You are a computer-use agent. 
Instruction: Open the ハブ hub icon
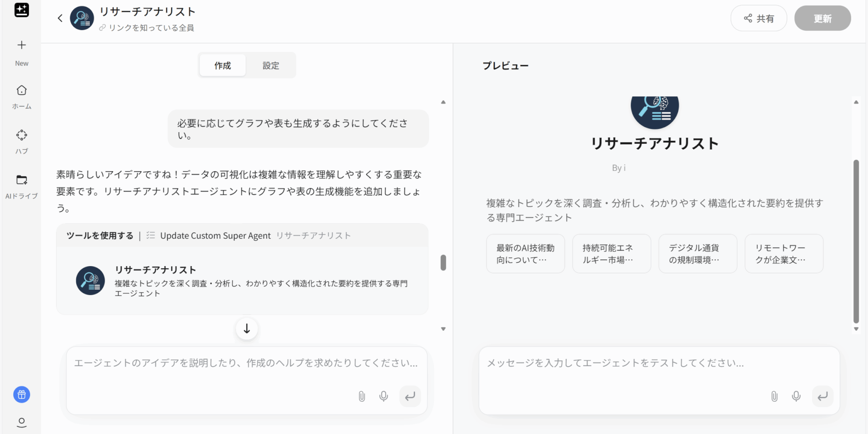pyautogui.click(x=22, y=135)
